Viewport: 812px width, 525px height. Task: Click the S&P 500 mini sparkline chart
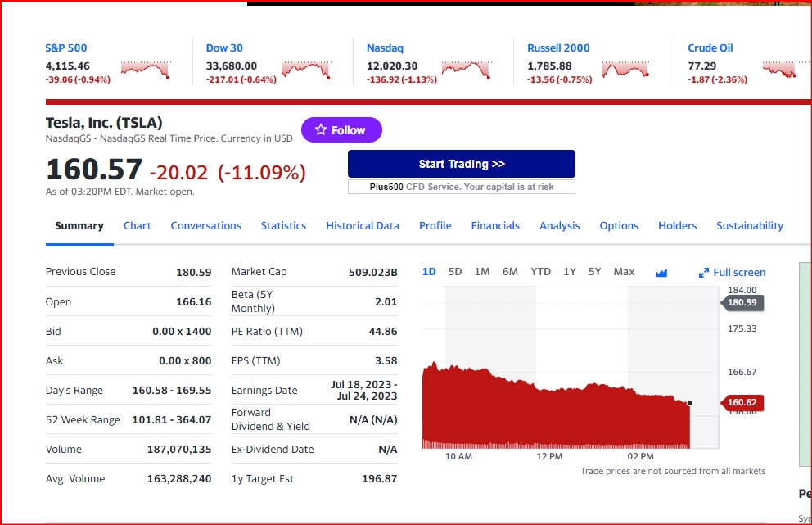click(145, 70)
